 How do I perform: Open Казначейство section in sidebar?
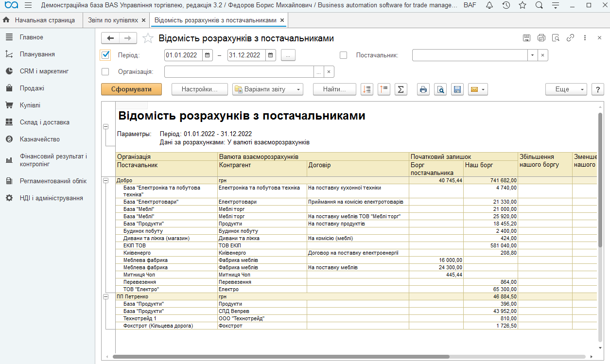(40, 139)
